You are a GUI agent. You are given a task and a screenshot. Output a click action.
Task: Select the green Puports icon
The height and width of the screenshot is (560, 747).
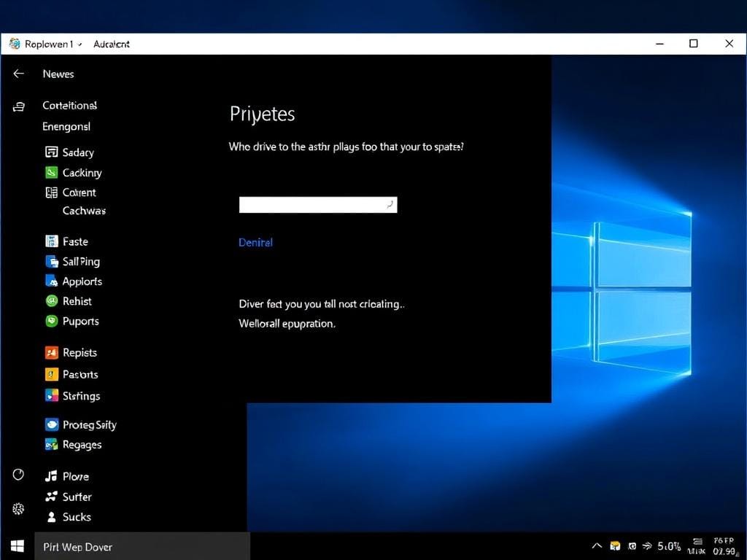52,321
